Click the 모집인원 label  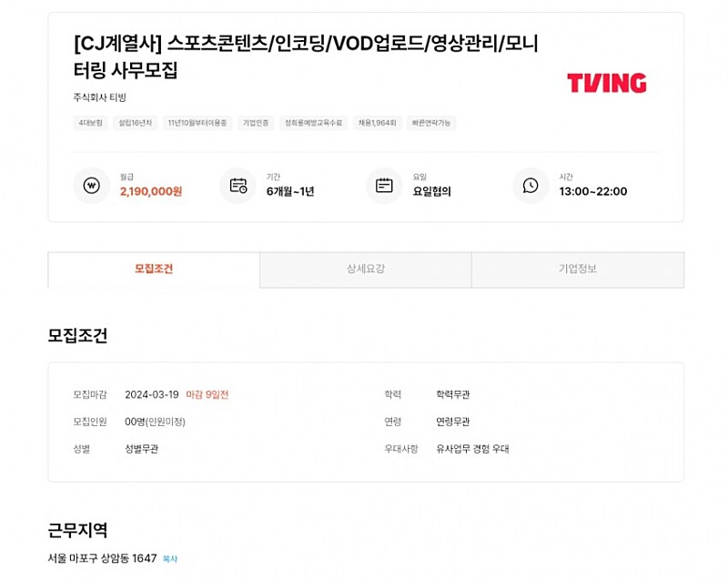(x=90, y=422)
